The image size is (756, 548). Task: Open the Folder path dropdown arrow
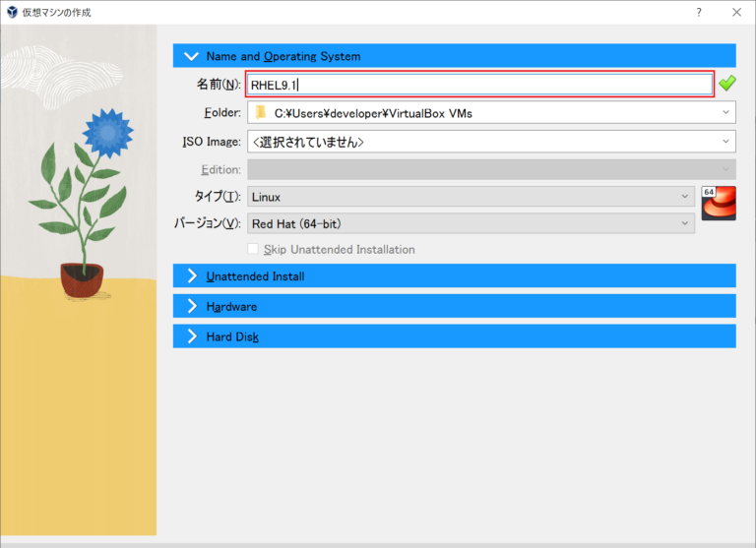[x=725, y=112]
